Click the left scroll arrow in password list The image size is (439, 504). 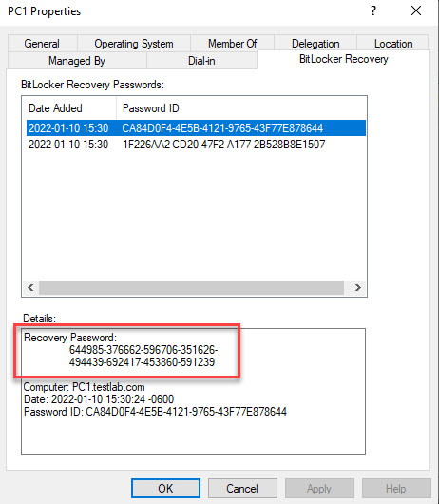(x=30, y=287)
